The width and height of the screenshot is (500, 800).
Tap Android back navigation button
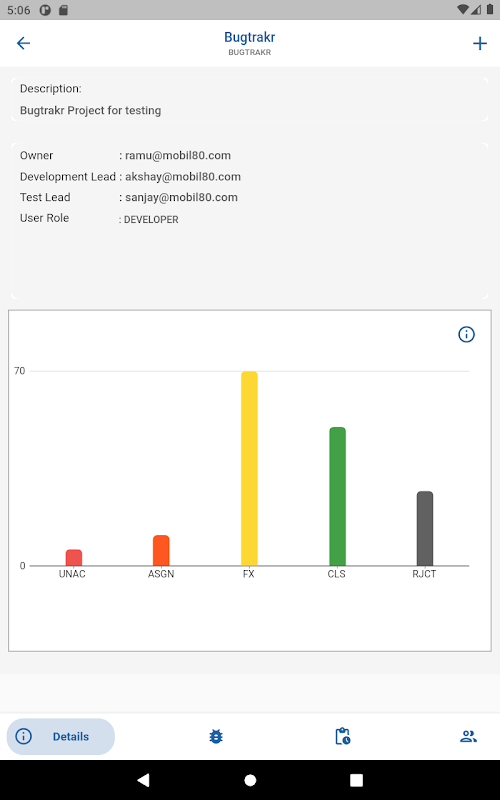coord(143,780)
